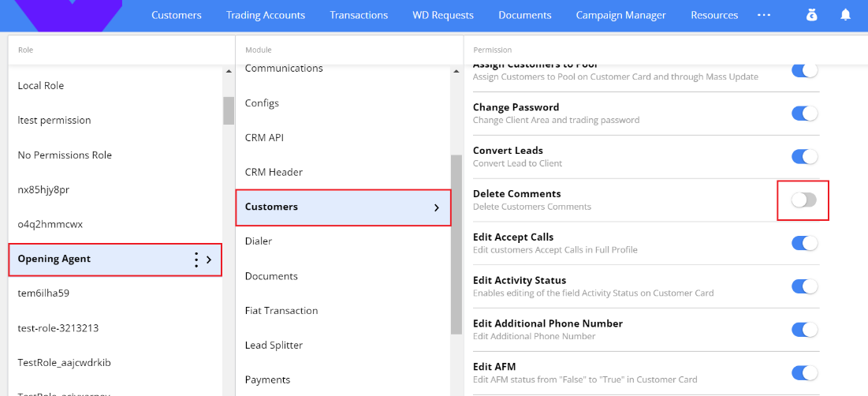Go to the Campaign Manager tab

(x=620, y=15)
